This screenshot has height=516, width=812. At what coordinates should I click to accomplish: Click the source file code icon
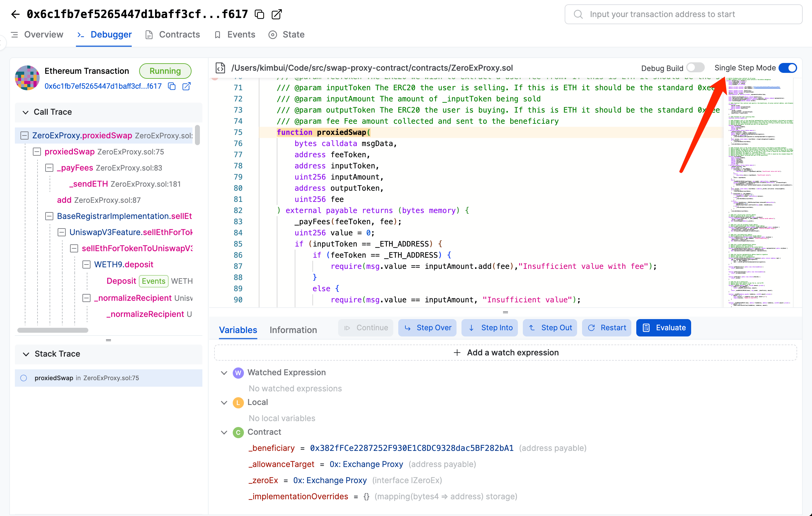tap(221, 68)
